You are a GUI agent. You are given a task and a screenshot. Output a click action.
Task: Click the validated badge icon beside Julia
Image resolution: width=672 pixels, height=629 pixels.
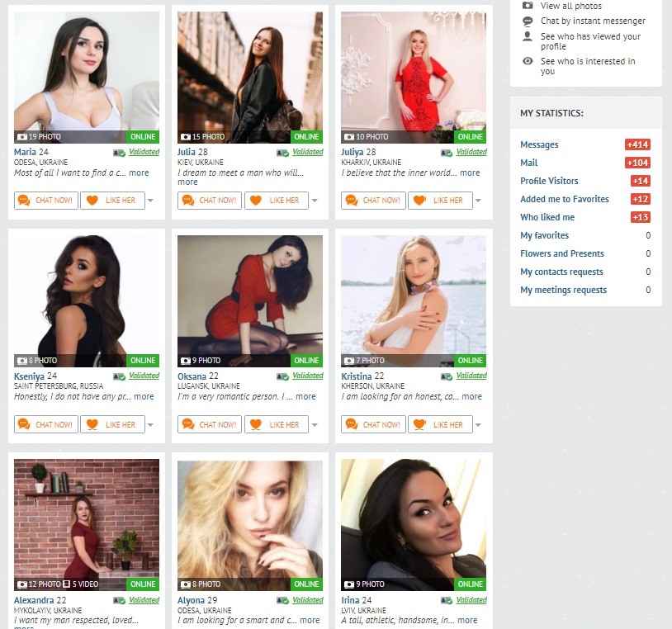tap(282, 153)
